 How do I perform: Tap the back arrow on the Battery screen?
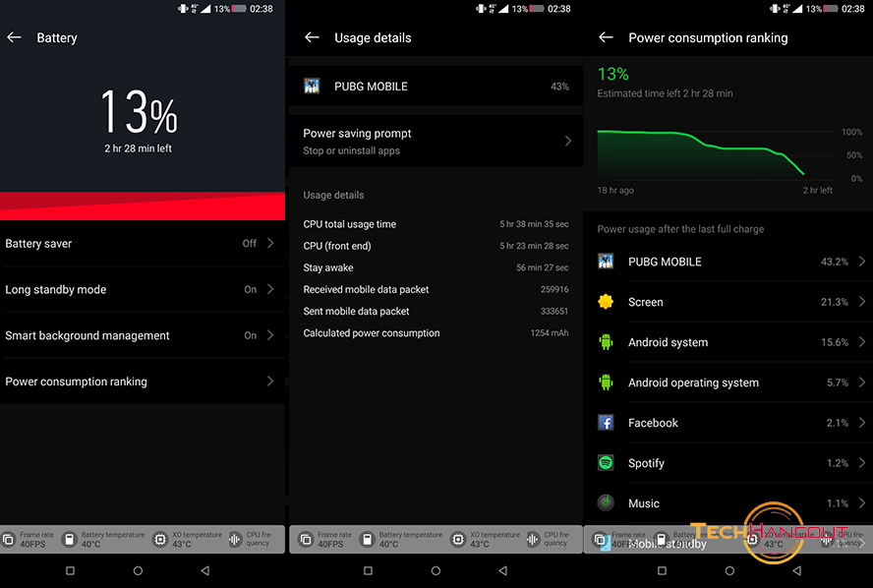coord(14,37)
